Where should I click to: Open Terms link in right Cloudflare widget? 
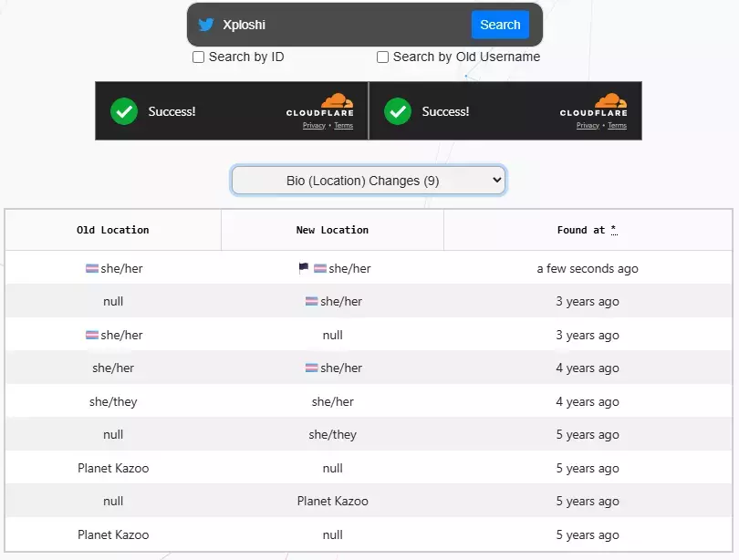click(618, 125)
